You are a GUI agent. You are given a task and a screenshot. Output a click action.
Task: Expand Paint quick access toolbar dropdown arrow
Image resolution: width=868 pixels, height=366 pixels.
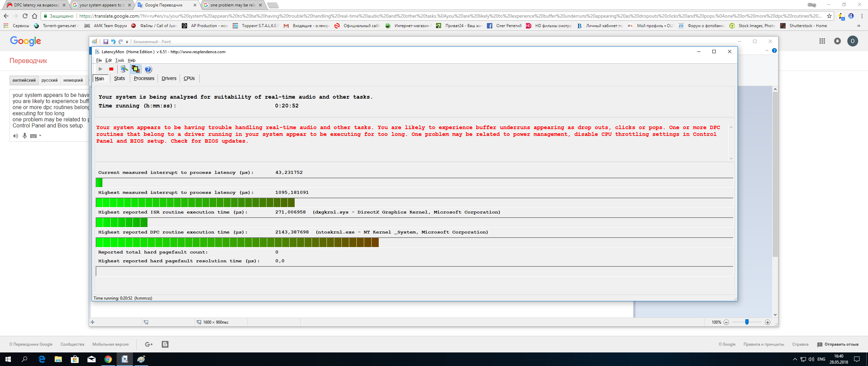[x=127, y=42]
